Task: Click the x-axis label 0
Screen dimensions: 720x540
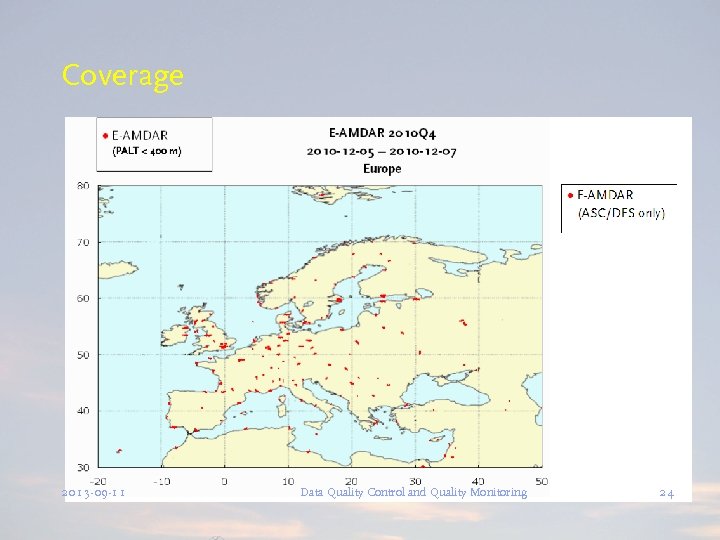Action: coord(225,481)
